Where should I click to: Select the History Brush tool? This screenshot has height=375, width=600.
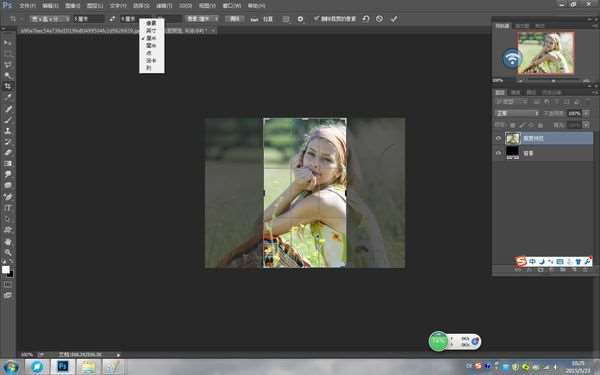click(8, 142)
